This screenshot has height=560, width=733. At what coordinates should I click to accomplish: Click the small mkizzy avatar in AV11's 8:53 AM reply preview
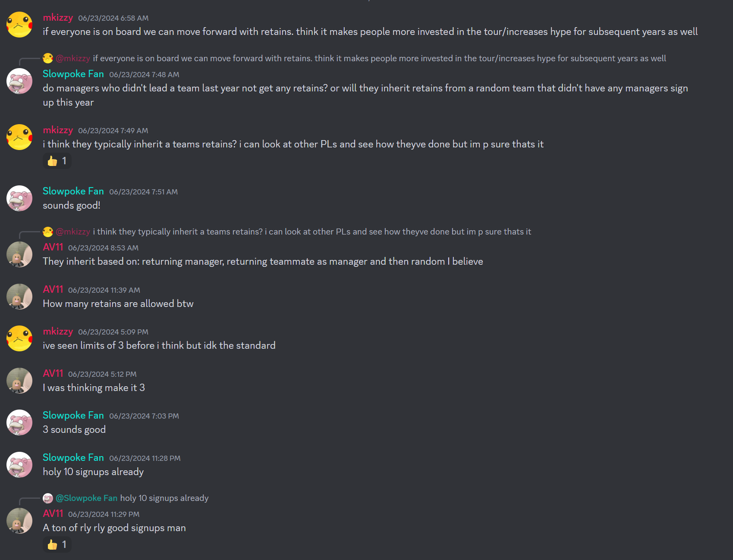[48, 232]
